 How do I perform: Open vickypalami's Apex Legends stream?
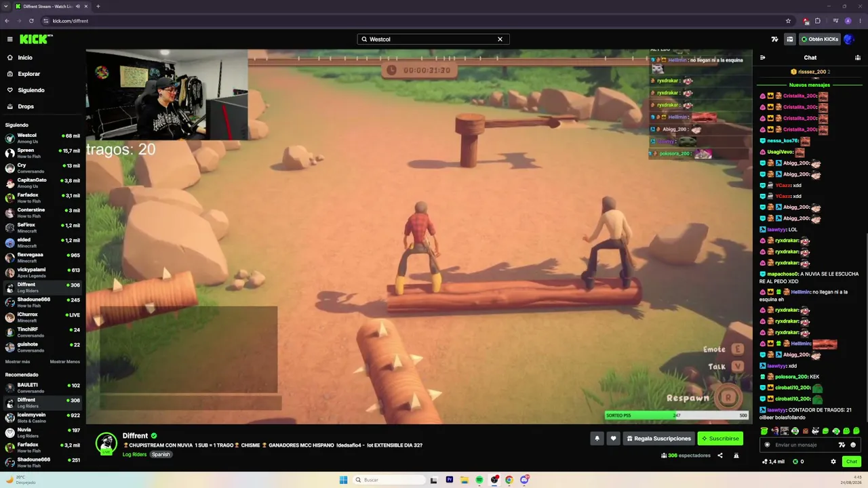pyautogui.click(x=43, y=272)
